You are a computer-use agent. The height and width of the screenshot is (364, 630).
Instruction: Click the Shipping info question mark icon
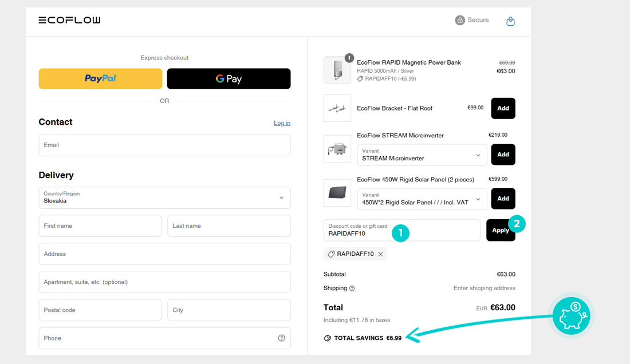[x=353, y=288]
